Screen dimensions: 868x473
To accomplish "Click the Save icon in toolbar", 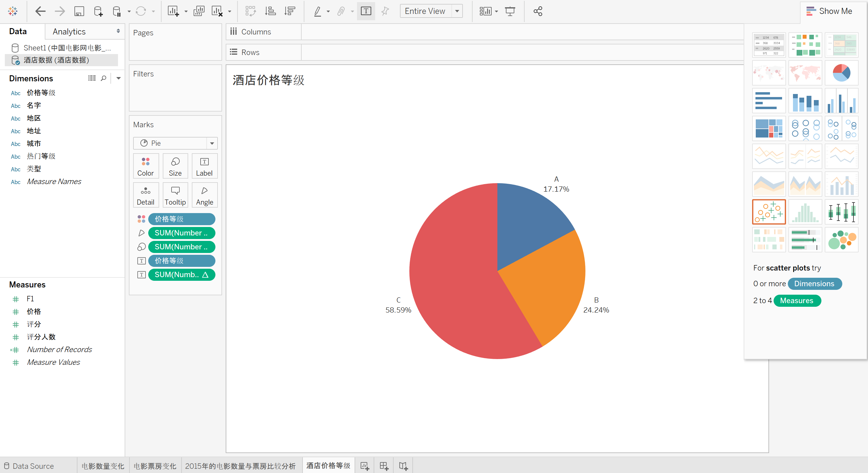I will (x=79, y=11).
